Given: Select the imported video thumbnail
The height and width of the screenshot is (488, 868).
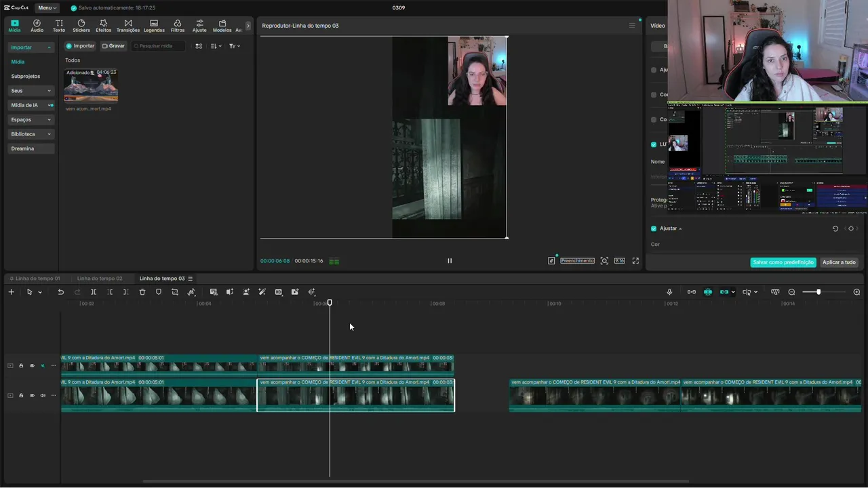Looking at the screenshot, I should 91,85.
